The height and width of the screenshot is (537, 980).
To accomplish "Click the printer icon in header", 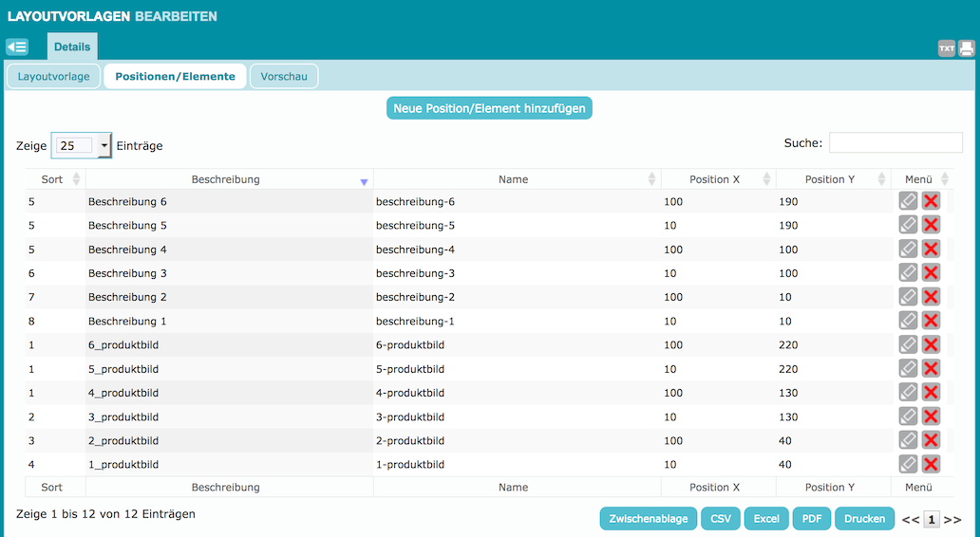I will 966,48.
